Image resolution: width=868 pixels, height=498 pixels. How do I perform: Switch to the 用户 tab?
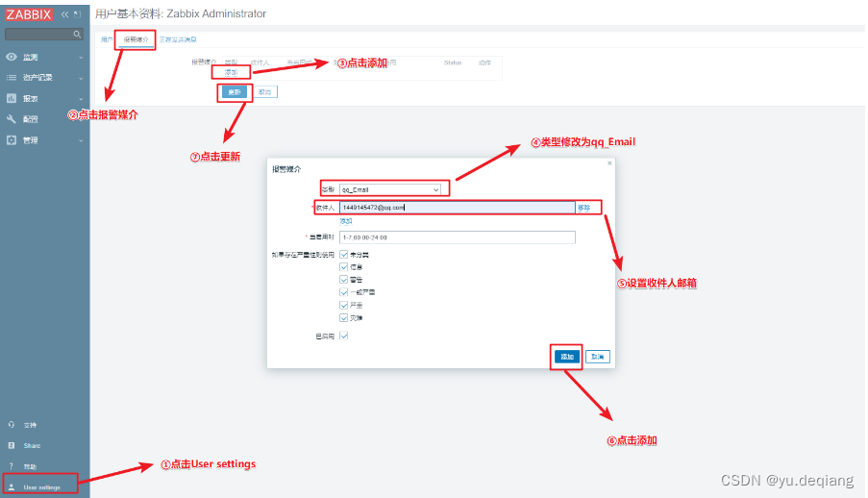[x=107, y=39]
